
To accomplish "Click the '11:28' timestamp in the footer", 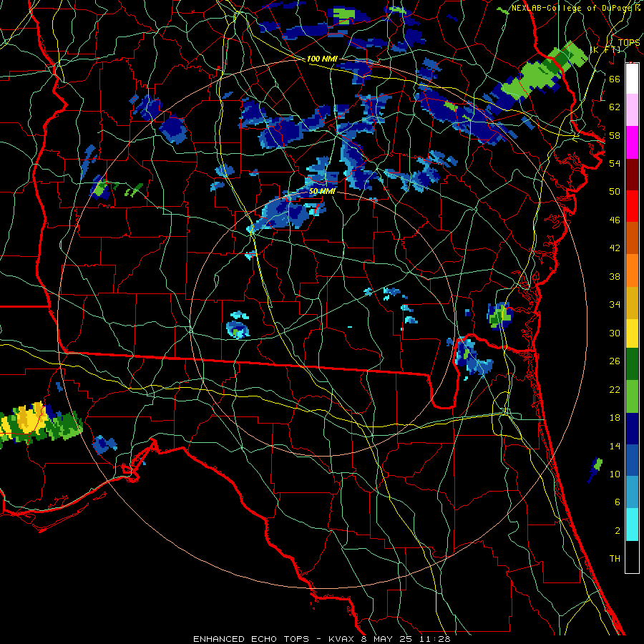I will tap(434, 639).
